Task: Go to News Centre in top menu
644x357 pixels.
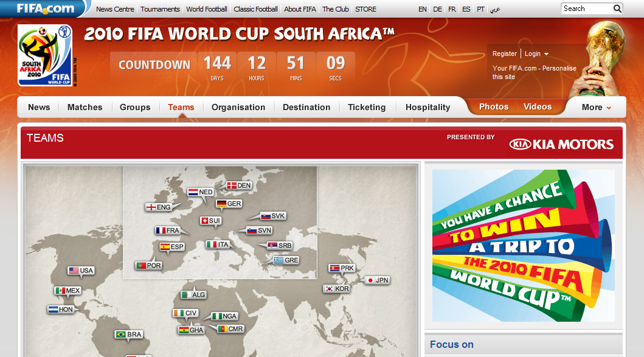Action: click(x=115, y=9)
